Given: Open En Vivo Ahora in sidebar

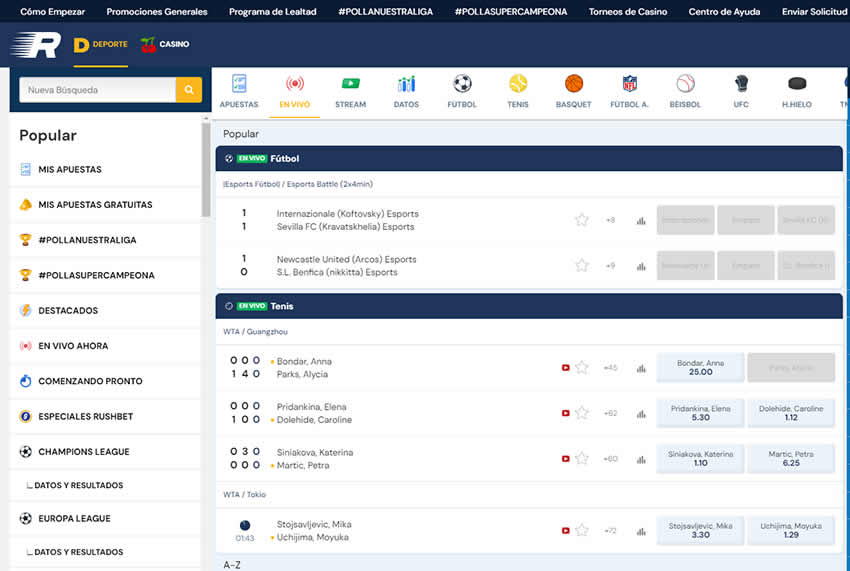Looking at the screenshot, I should (105, 345).
